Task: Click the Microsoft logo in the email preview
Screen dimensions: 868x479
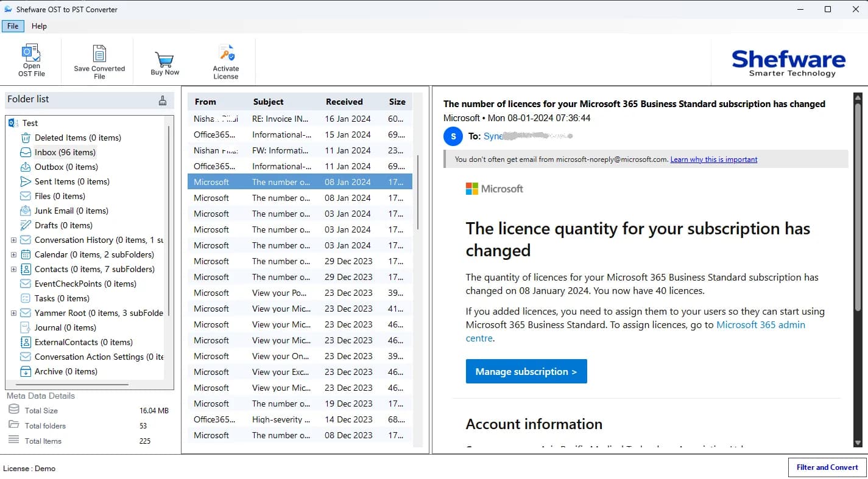Action: (x=494, y=189)
